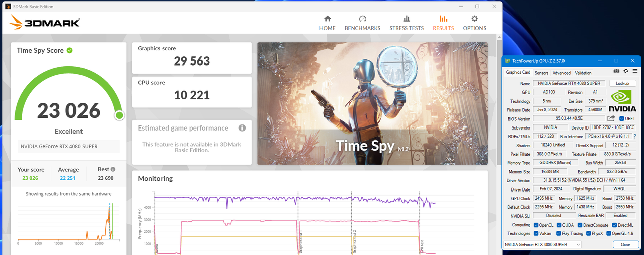Click the Lookup button in GPU-Z
Screen dimensions: 644x255
click(x=622, y=83)
